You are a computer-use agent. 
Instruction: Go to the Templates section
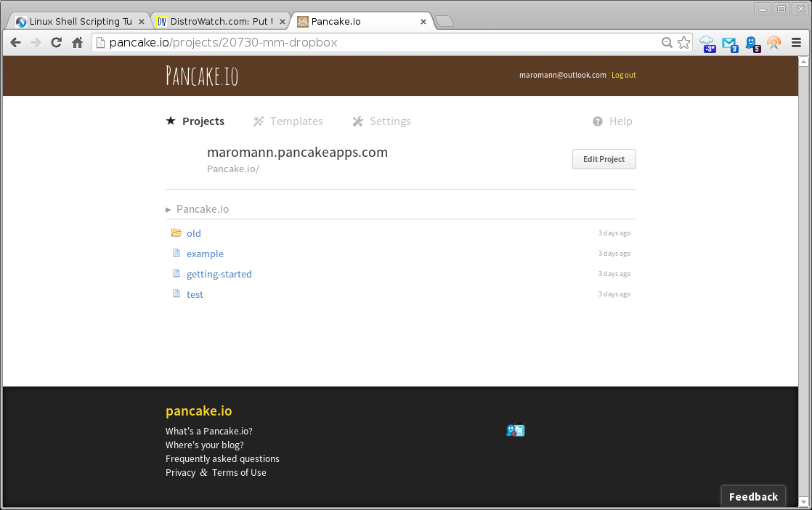[x=296, y=121]
